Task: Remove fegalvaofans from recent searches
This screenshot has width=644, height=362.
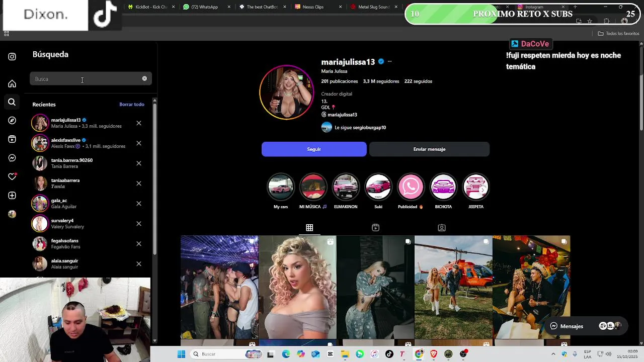Action: [x=139, y=244]
